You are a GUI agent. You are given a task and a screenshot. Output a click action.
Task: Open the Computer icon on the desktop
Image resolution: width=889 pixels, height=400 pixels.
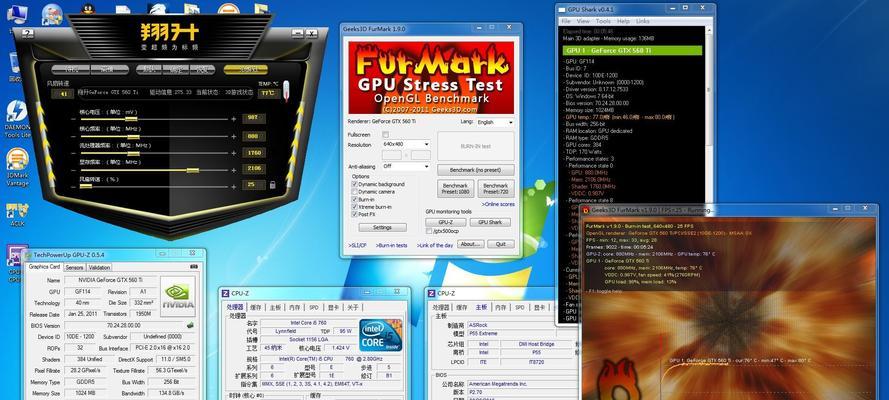pos(17,14)
